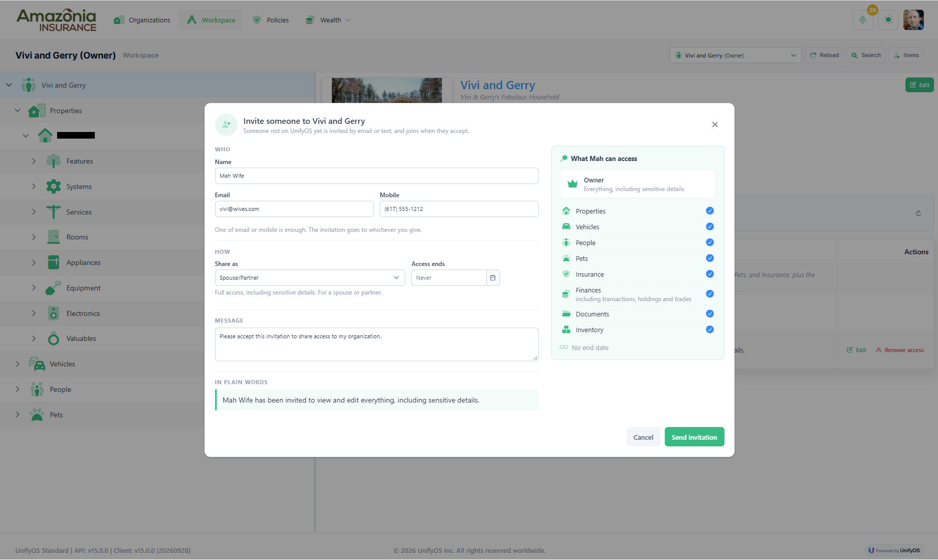Viewport: 938px width, 560px height.
Task: Go to the Policies tab
Action: [271, 20]
